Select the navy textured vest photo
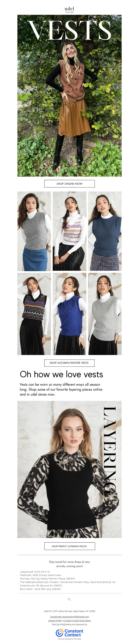This screenshot has width=139, height=644. point(105,231)
